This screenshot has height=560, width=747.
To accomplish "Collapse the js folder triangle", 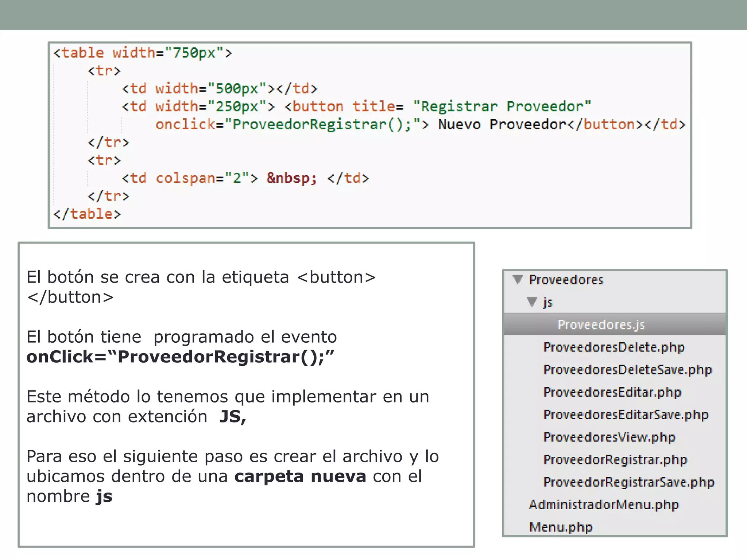I will 532,302.
